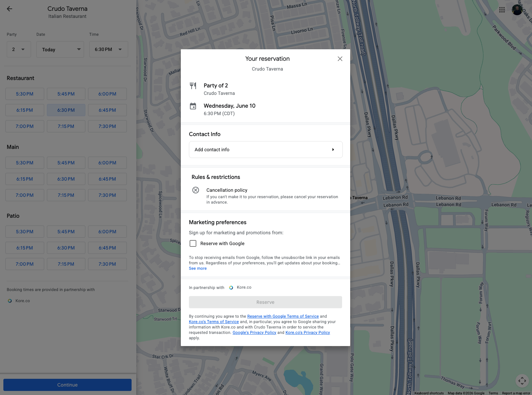Open Keyboard shortcuts on the map footer
Screen dimensions: 532x395
point(429,393)
